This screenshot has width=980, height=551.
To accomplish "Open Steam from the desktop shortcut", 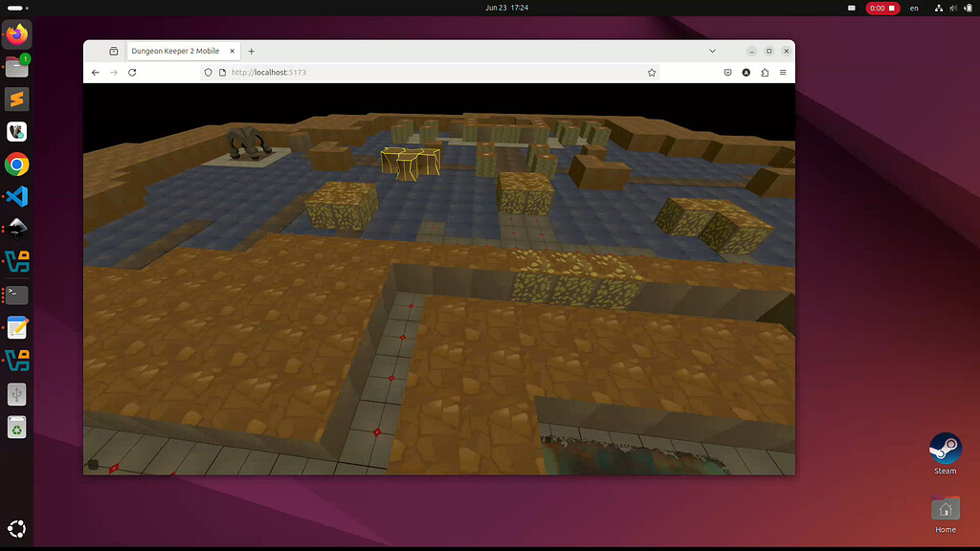I will coord(945,450).
